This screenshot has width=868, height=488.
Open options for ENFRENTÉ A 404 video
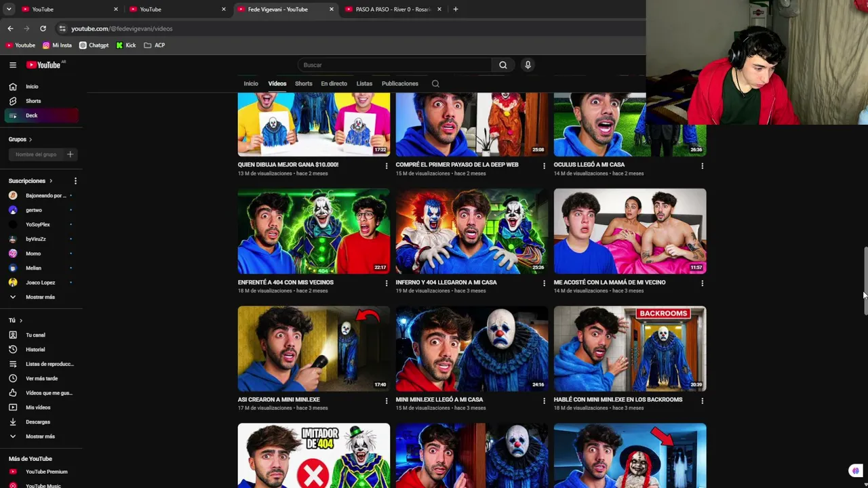(387, 283)
